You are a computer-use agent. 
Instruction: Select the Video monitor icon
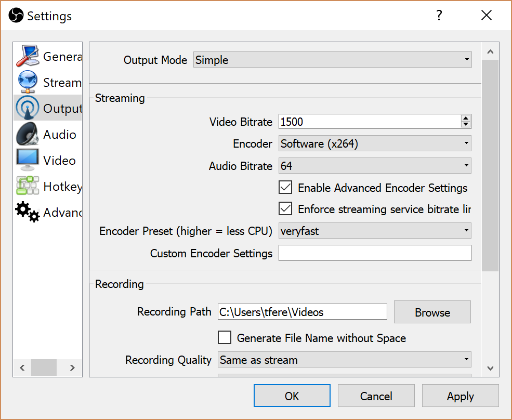28,160
